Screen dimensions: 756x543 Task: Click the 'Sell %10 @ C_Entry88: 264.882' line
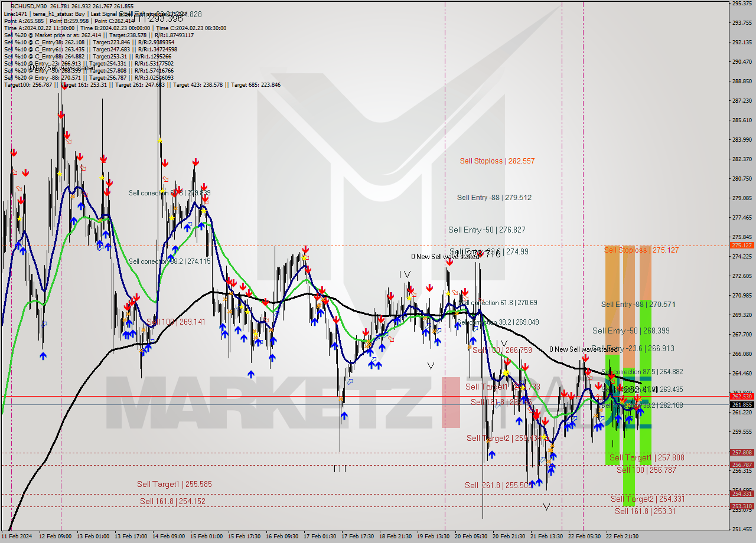87,56
